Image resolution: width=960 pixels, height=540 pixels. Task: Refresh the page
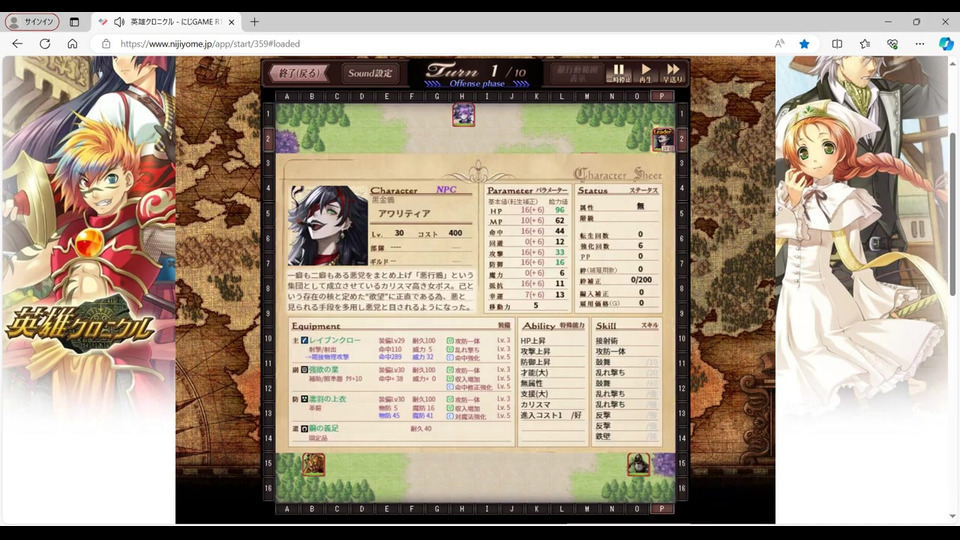[45, 44]
